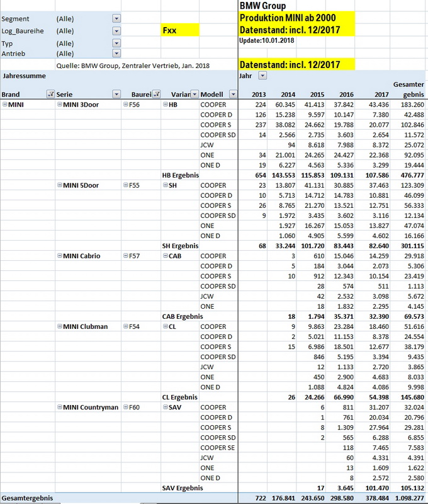Select the SAV Ergebnis subtotal label

tap(183, 488)
